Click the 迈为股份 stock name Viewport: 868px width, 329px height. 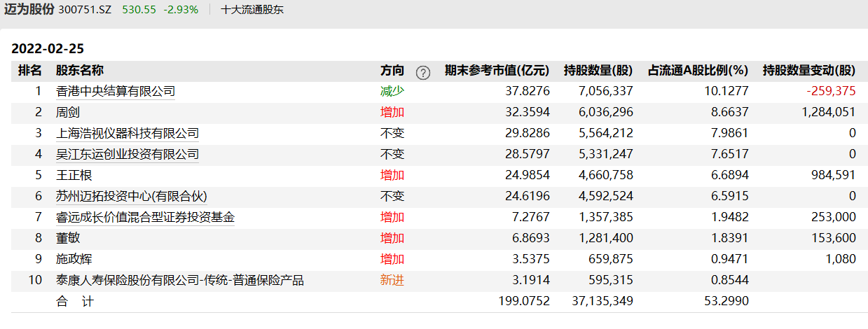pyautogui.click(x=29, y=10)
